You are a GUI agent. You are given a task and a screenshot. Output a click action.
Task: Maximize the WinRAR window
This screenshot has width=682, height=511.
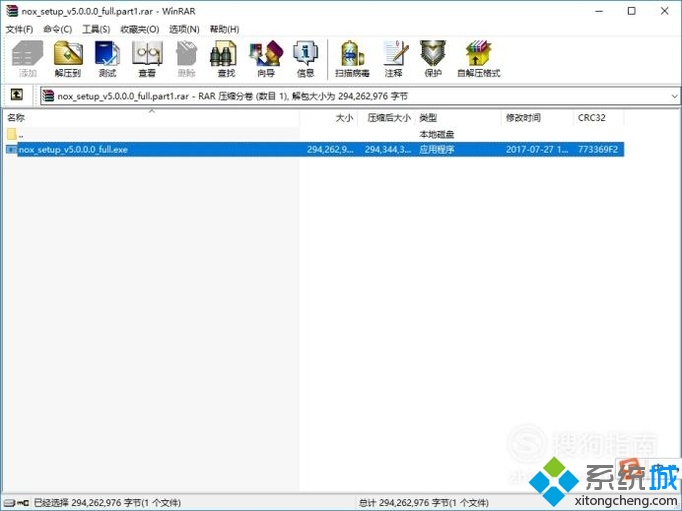click(x=632, y=11)
